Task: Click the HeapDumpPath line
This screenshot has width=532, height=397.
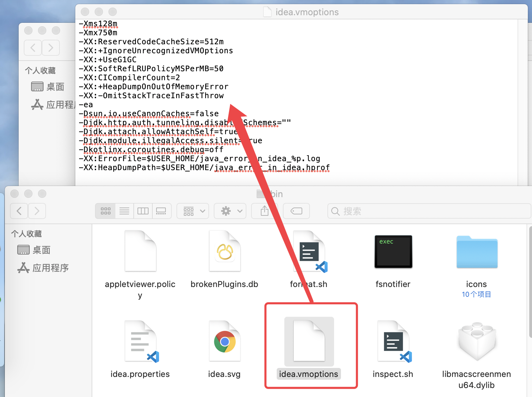Action: coord(205,167)
